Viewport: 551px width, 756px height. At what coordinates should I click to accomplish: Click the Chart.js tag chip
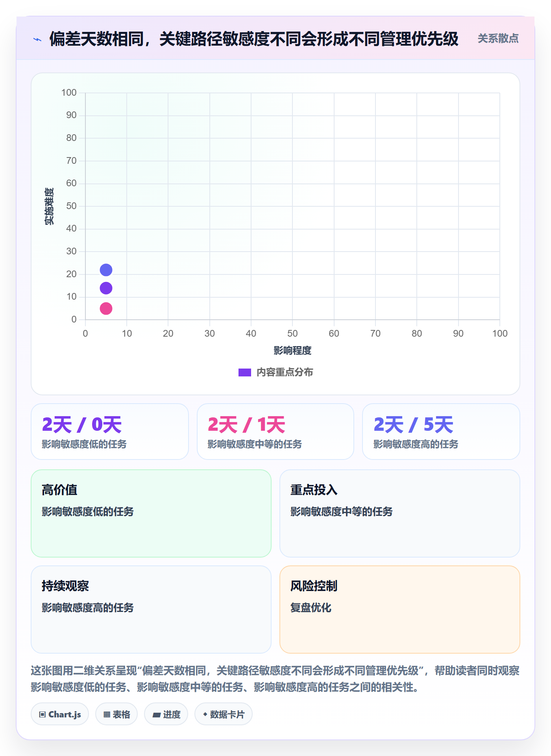60,714
